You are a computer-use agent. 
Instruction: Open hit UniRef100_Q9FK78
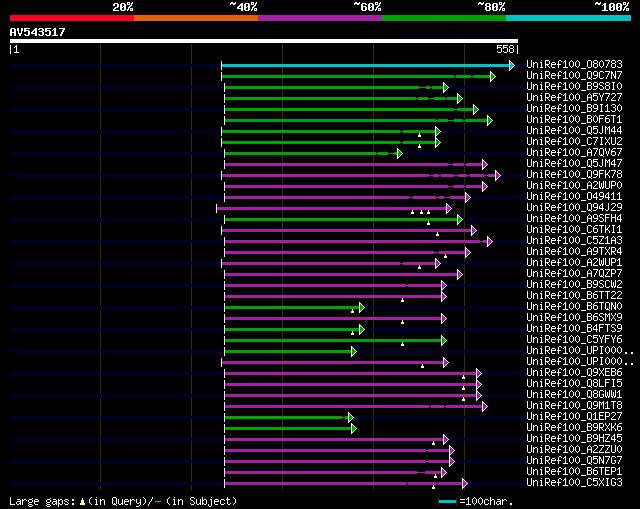[574, 175]
